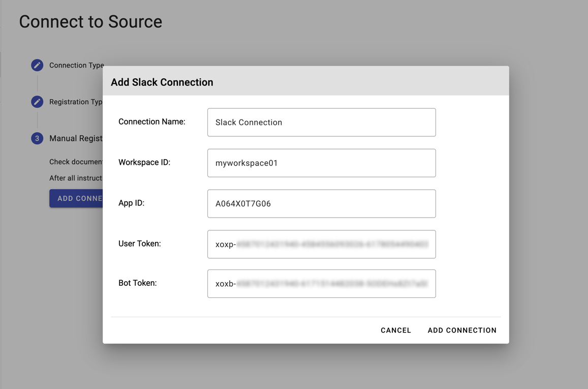The height and width of the screenshot is (389, 588).
Task: Edit the App ID field
Action: click(321, 203)
